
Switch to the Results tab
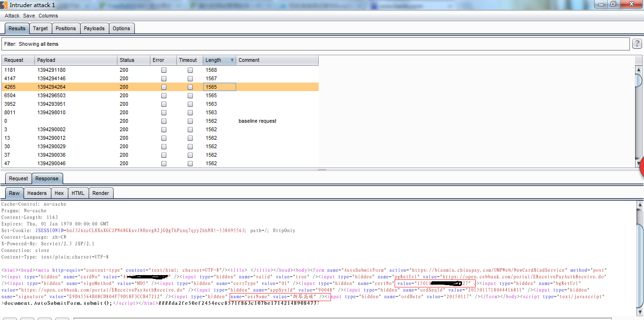(x=17, y=28)
